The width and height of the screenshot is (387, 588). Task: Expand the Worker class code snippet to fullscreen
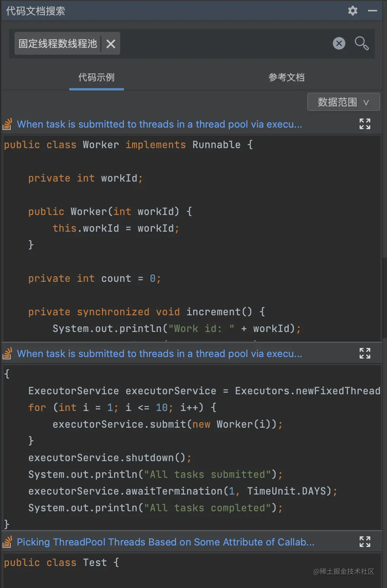pyautogui.click(x=365, y=124)
